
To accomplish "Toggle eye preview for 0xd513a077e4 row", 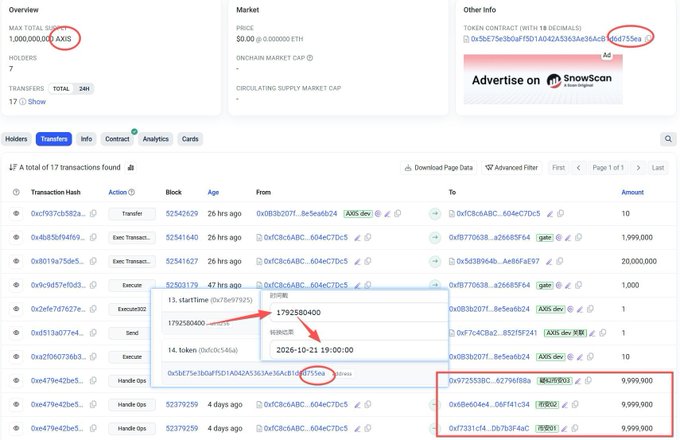I will click(16, 332).
